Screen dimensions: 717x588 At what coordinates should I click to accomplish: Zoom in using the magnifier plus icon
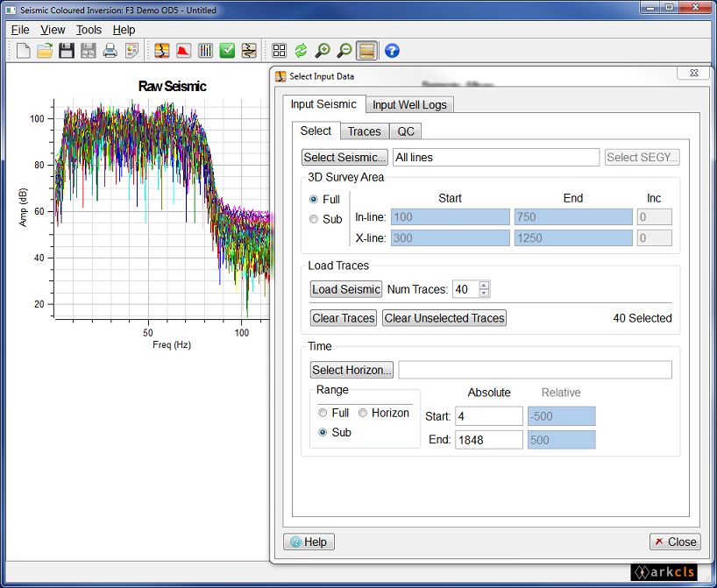pos(323,51)
